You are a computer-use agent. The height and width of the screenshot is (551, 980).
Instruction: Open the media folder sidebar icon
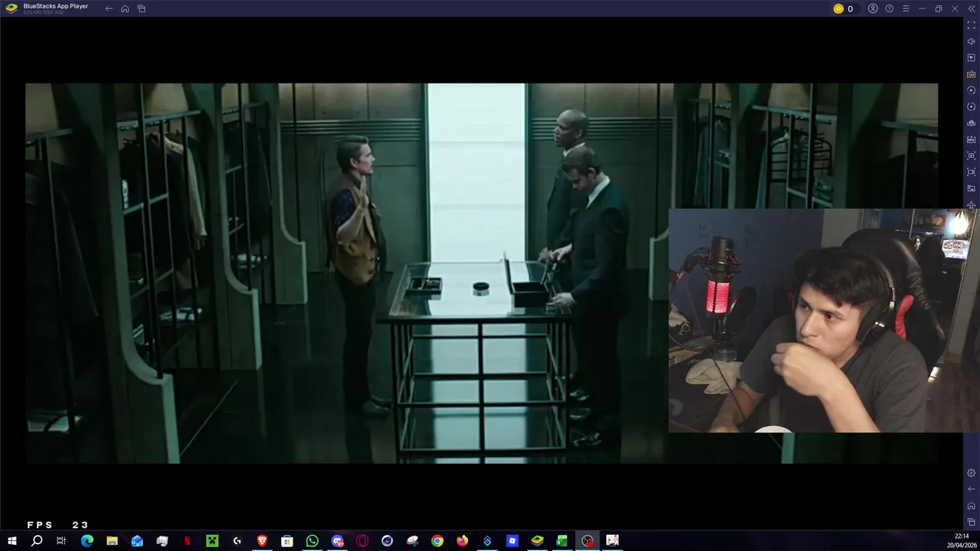pos(972,188)
